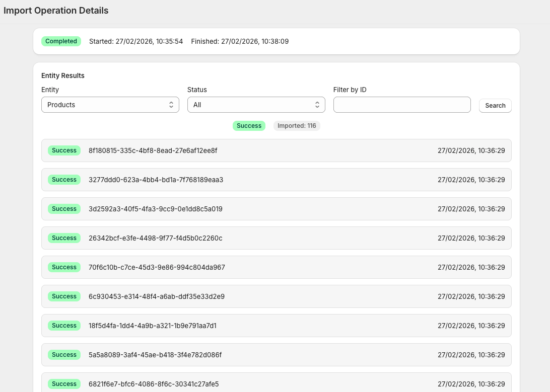Select row 3277ddd0-623a-4bb4-bd1a-7f768189eaa3

click(x=277, y=180)
